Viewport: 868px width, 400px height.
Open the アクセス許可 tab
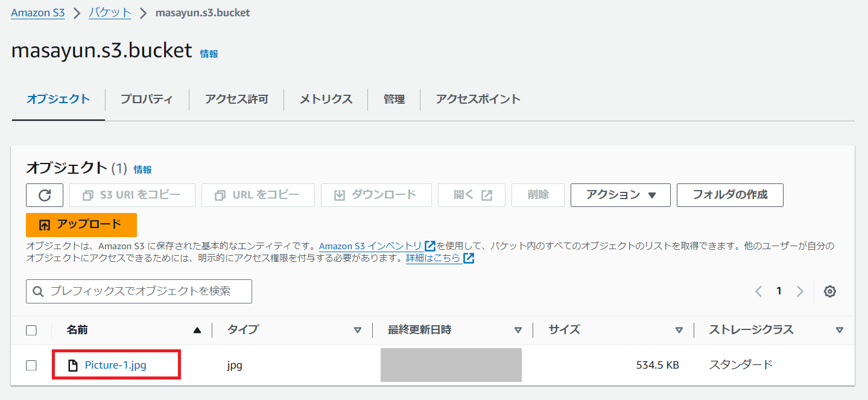coord(236,100)
